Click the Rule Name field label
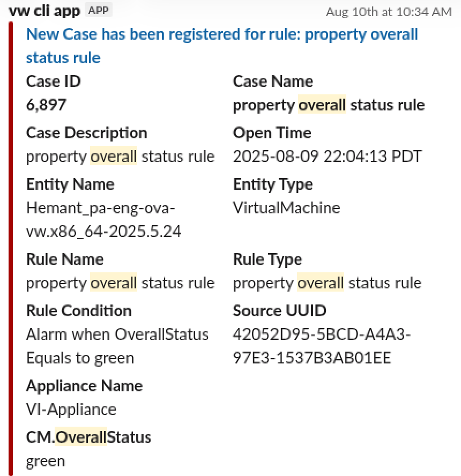This screenshot has width=461, height=476. point(64,259)
